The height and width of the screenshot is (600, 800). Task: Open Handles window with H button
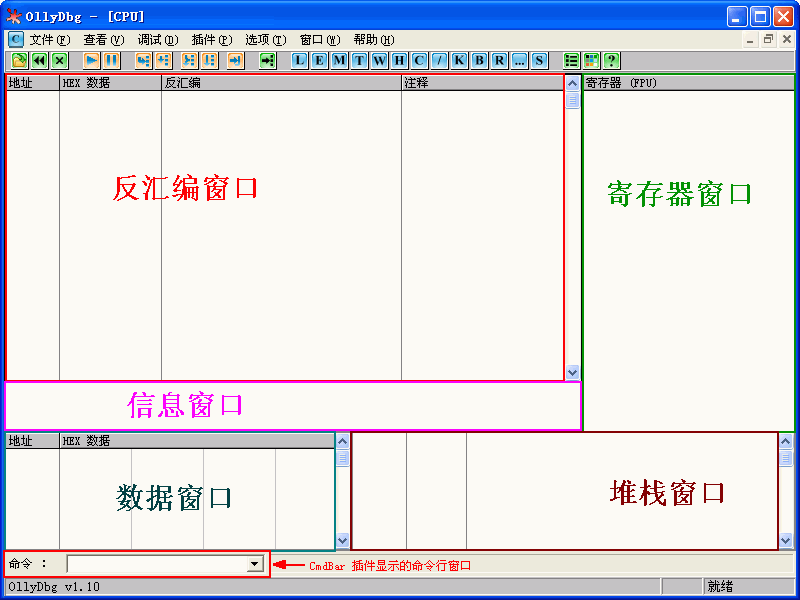point(399,61)
